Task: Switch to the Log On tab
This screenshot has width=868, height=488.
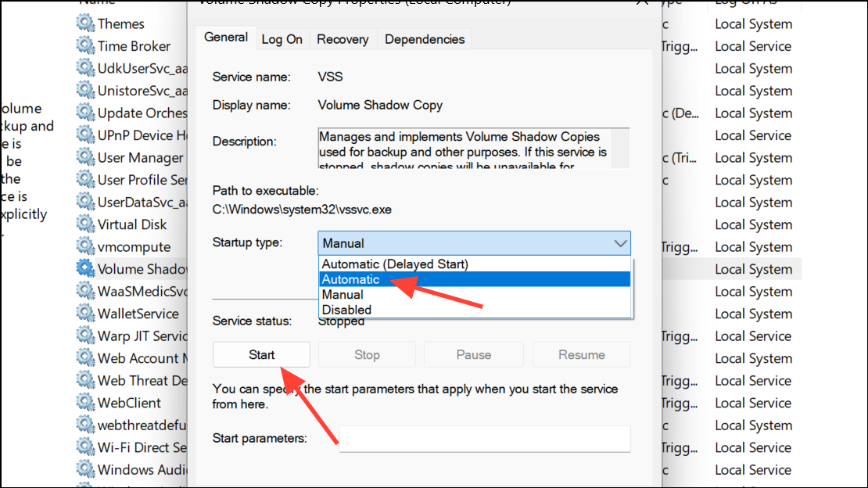Action: (x=282, y=39)
